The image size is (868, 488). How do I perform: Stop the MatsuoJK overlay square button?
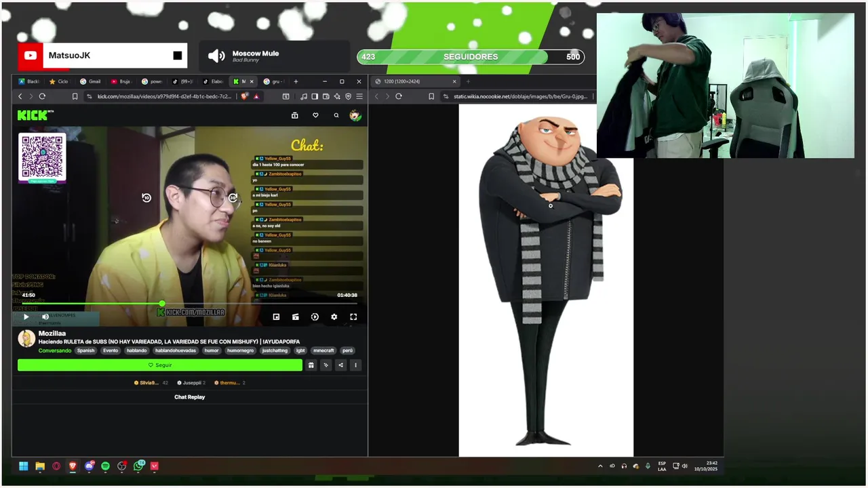coord(178,56)
